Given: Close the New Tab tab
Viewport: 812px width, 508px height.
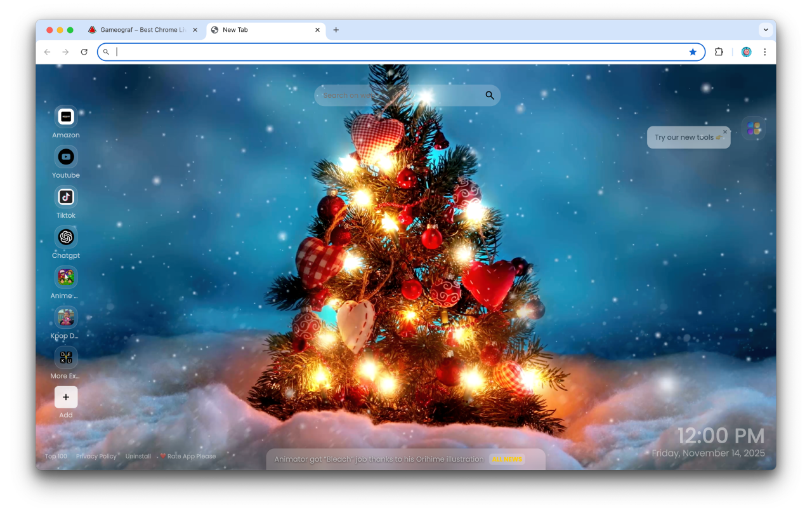Looking at the screenshot, I should click(x=317, y=30).
